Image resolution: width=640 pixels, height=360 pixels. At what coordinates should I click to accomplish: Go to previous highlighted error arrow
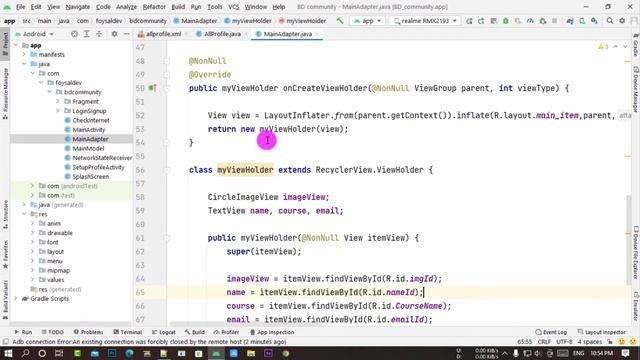pyautogui.click(x=616, y=47)
